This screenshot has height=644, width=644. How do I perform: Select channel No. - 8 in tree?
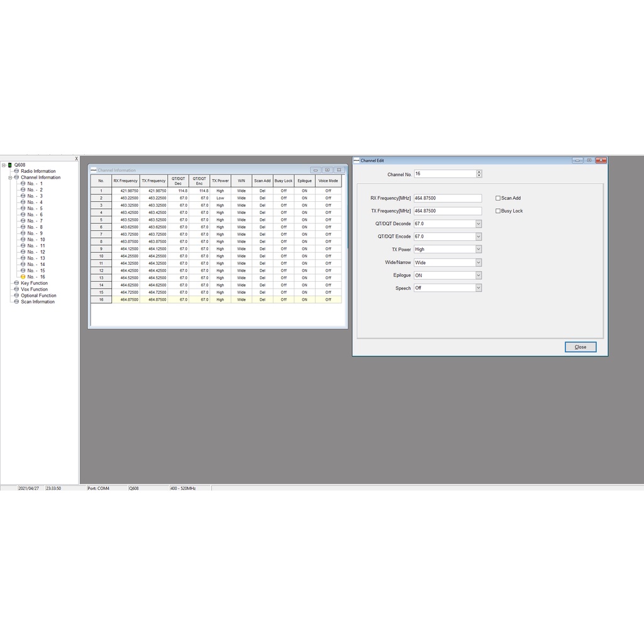coord(35,226)
